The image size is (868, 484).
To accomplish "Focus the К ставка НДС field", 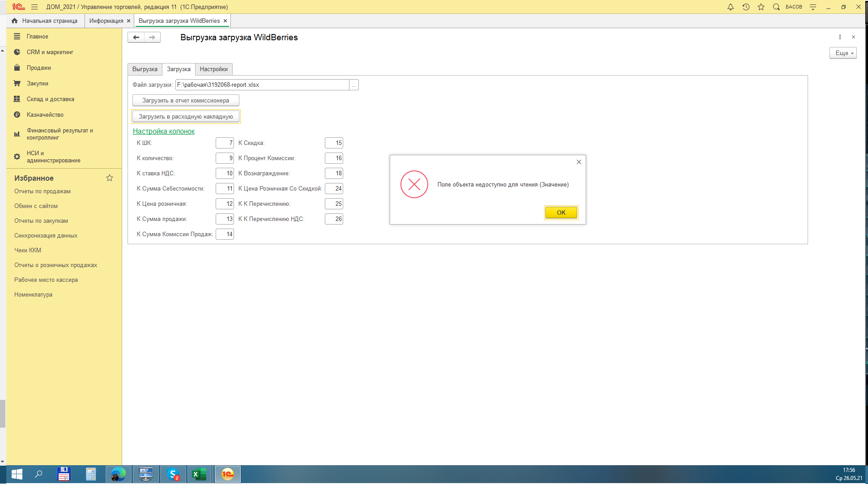I will pos(225,174).
